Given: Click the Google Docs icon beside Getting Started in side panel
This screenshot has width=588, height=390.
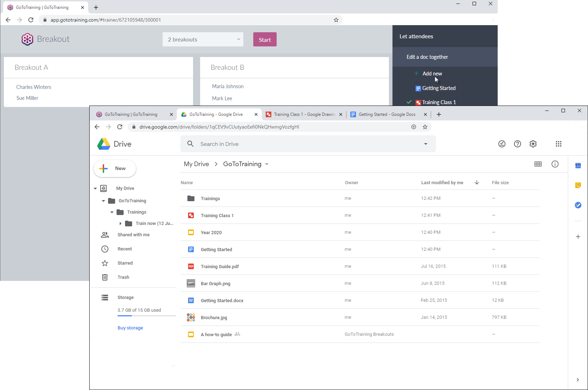Looking at the screenshot, I should [x=418, y=89].
